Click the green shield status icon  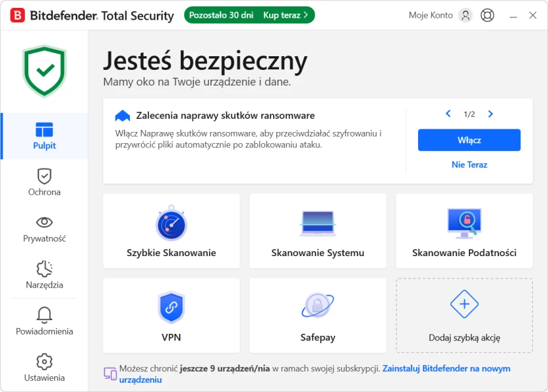[44, 71]
